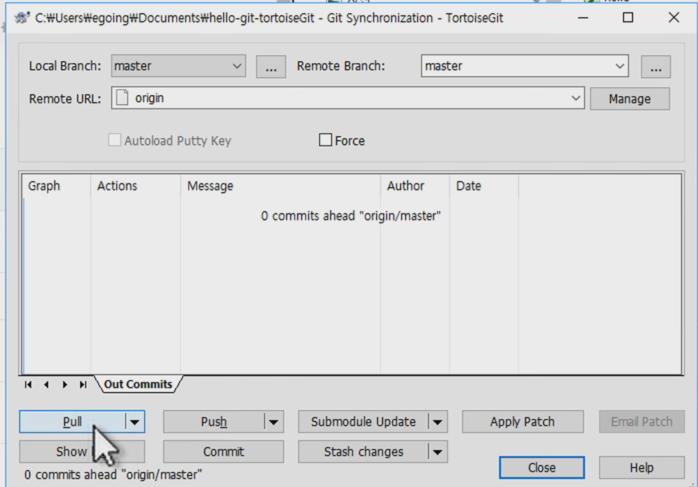
Task: Enable the Force checkbox
Action: pos(325,140)
